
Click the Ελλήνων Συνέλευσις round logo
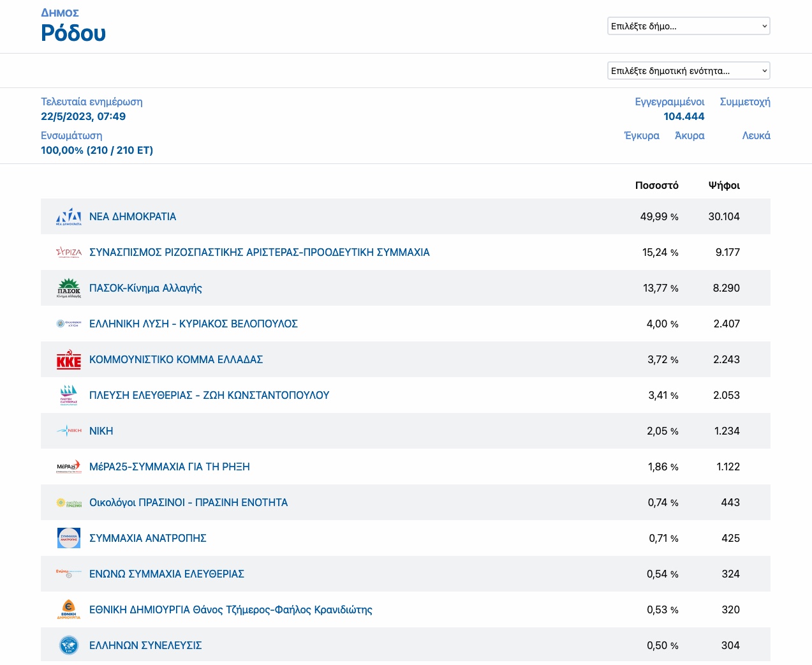(x=69, y=645)
